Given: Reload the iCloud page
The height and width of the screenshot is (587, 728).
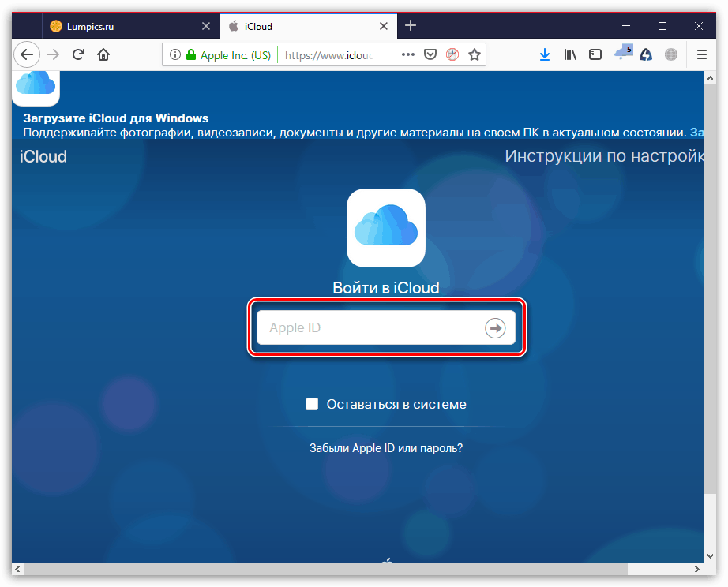Looking at the screenshot, I should click(x=78, y=54).
